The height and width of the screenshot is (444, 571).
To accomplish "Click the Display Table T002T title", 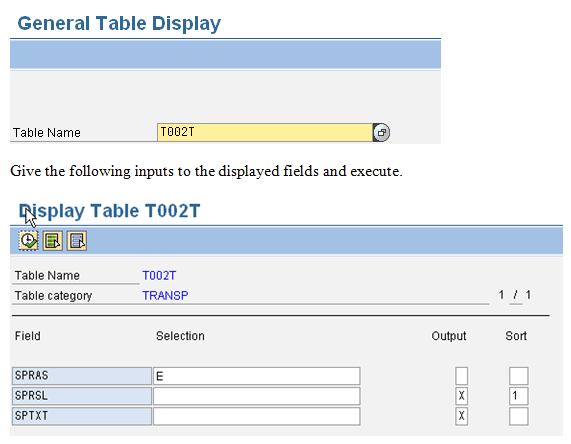I will 110,212.
